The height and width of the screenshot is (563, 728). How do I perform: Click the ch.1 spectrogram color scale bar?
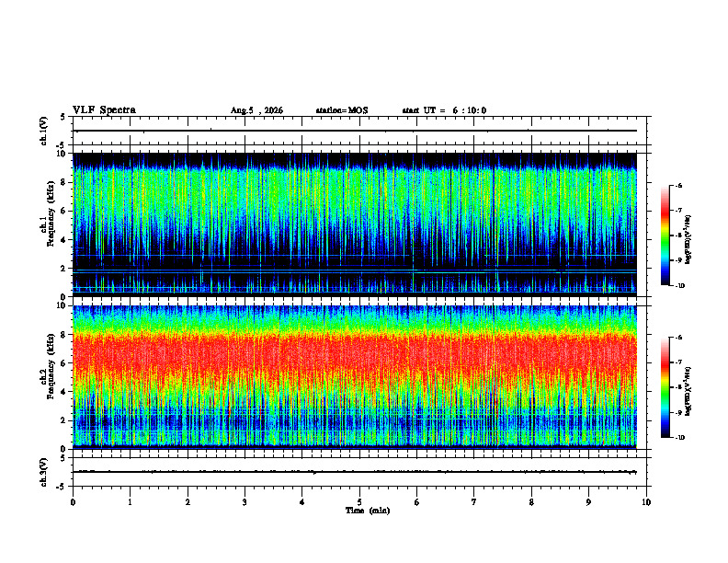point(665,236)
